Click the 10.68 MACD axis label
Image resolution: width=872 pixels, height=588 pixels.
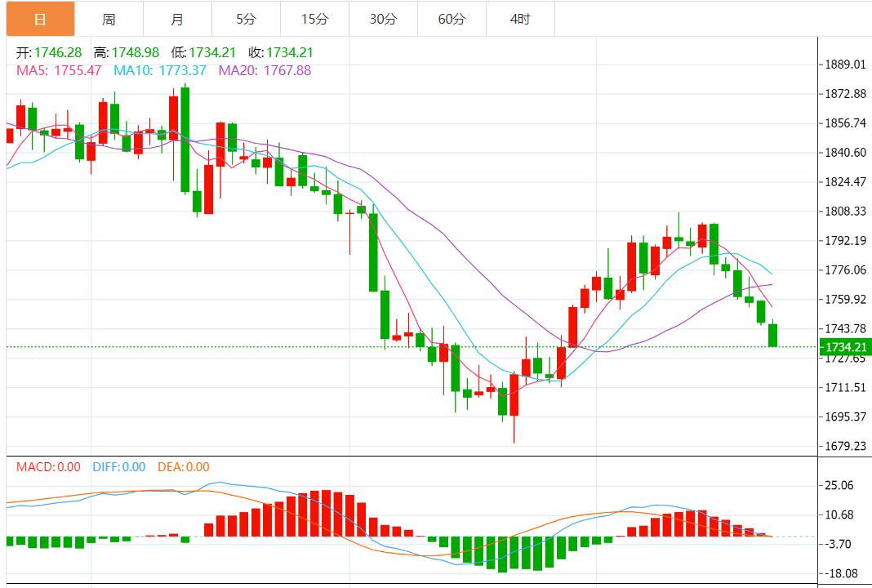pyautogui.click(x=839, y=514)
